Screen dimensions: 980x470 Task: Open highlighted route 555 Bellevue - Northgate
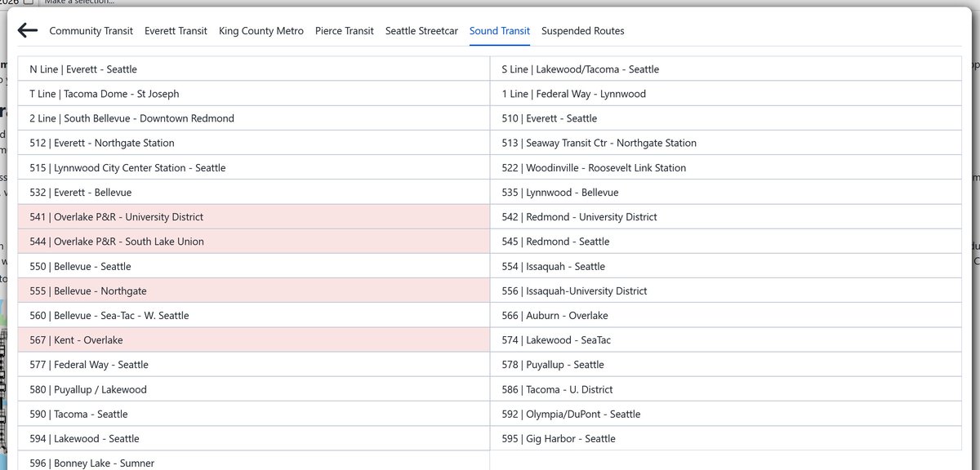[x=253, y=290]
